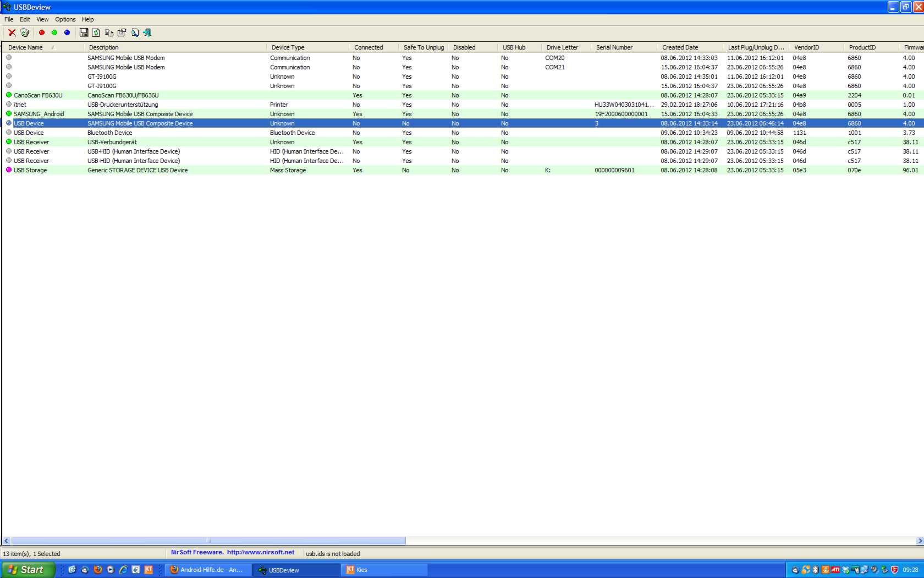Launch Kies from the quick launch bar

[148, 570]
